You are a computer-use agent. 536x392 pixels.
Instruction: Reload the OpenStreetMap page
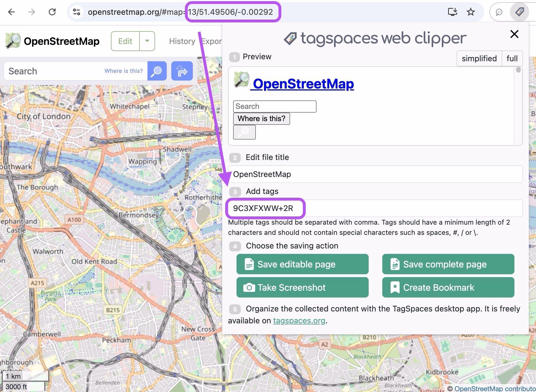pos(53,12)
